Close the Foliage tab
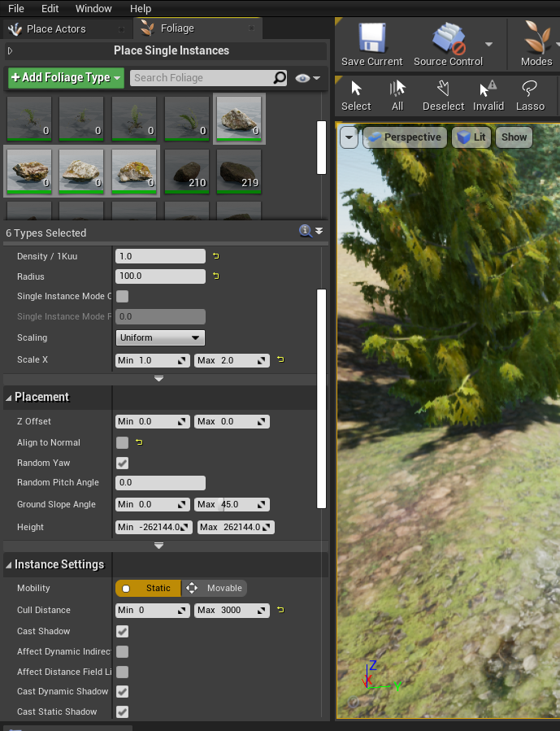This screenshot has width=560, height=731. (x=251, y=28)
